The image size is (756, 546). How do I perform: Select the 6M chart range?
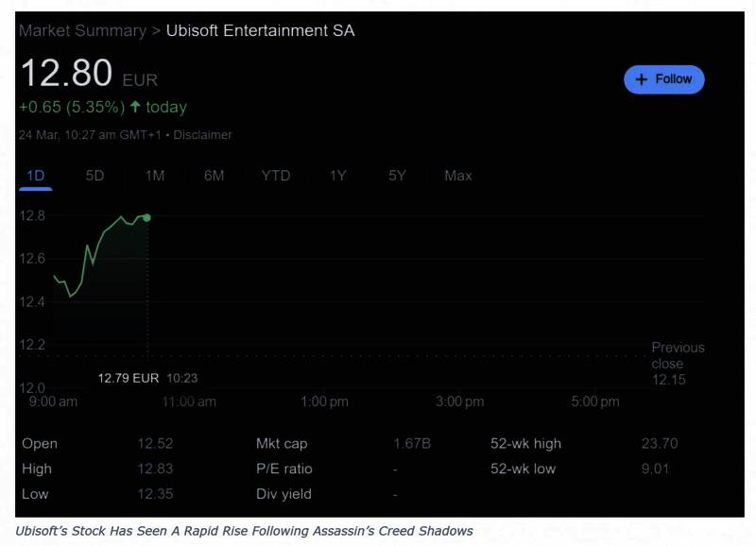pos(214,176)
